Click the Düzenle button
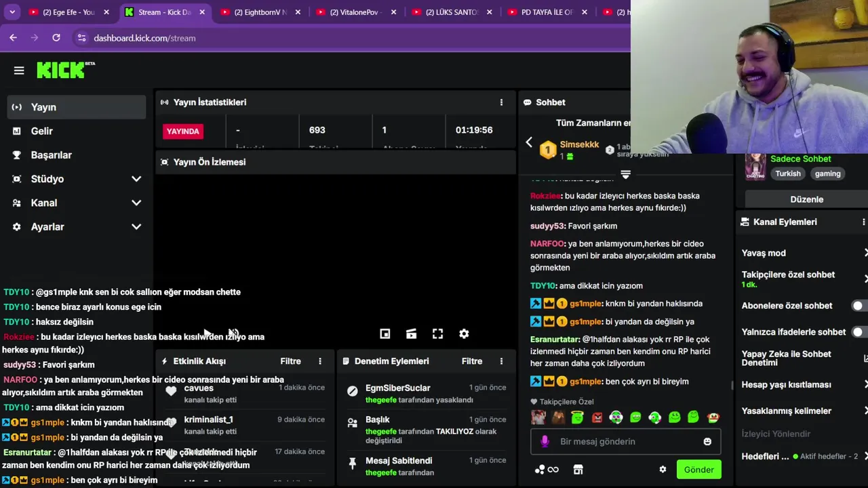868x488 pixels. coord(806,199)
